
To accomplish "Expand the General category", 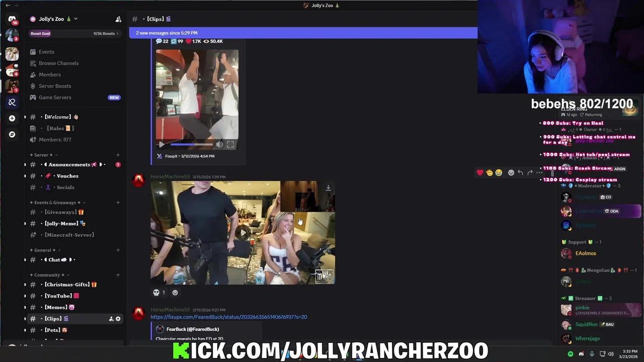I will pyautogui.click(x=45, y=250).
